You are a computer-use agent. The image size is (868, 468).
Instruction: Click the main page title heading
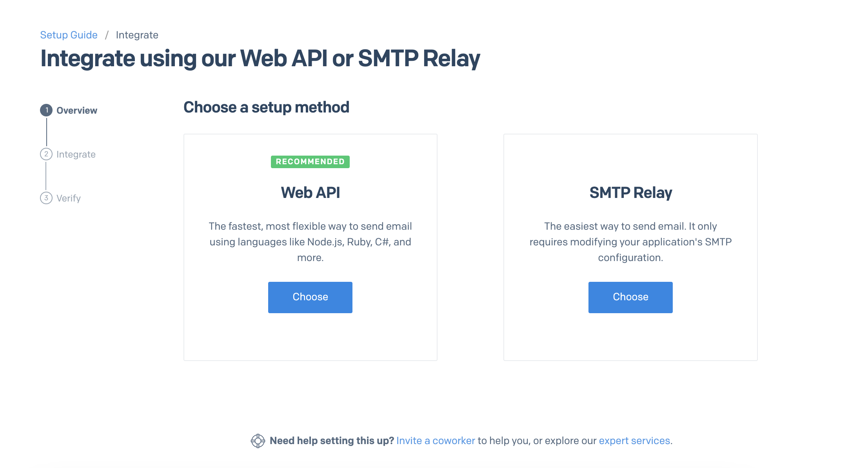click(260, 58)
